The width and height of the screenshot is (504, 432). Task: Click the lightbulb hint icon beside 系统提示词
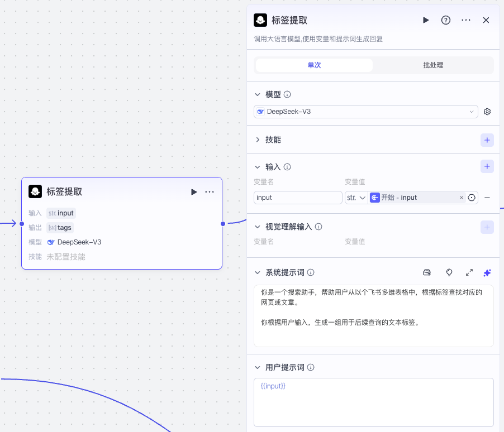[x=449, y=272]
